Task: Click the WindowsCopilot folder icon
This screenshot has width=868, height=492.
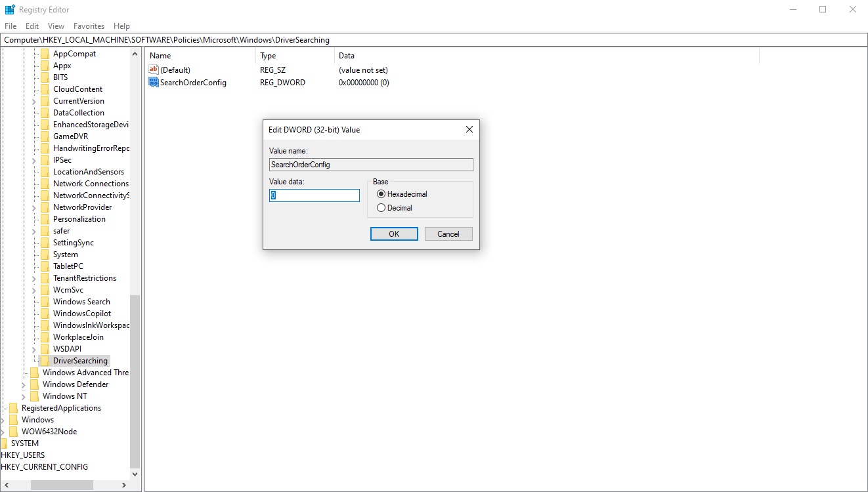Action: (45, 314)
